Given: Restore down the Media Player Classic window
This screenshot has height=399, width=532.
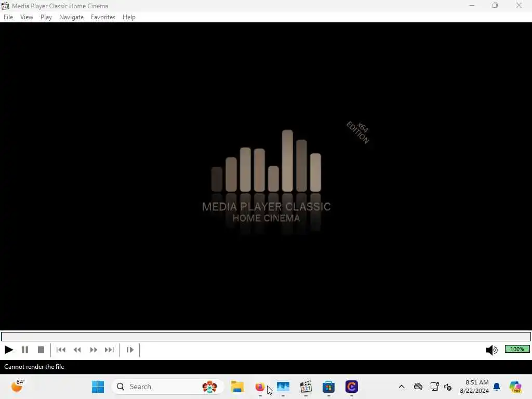Looking at the screenshot, I should click(495, 6).
